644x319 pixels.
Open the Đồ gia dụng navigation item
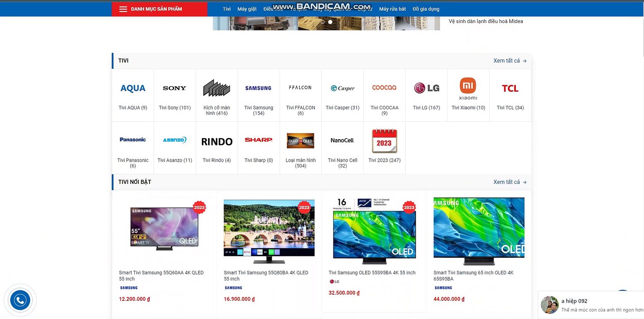[x=426, y=9]
